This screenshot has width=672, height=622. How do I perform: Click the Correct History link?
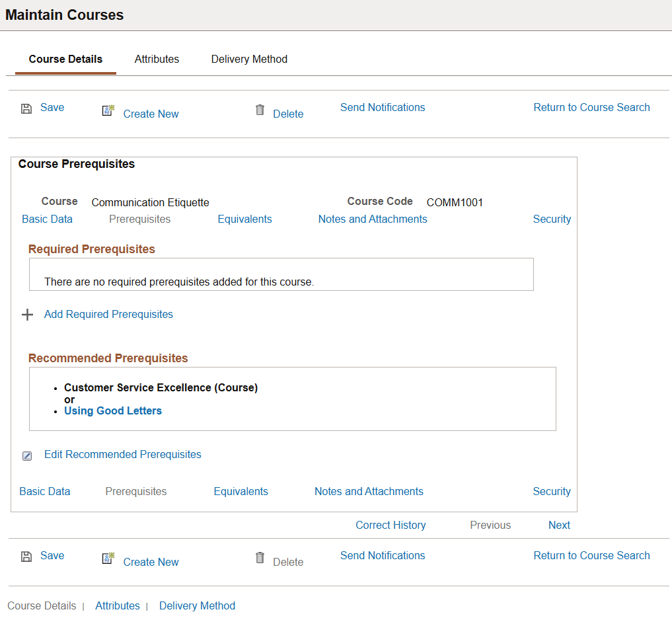(x=391, y=525)
